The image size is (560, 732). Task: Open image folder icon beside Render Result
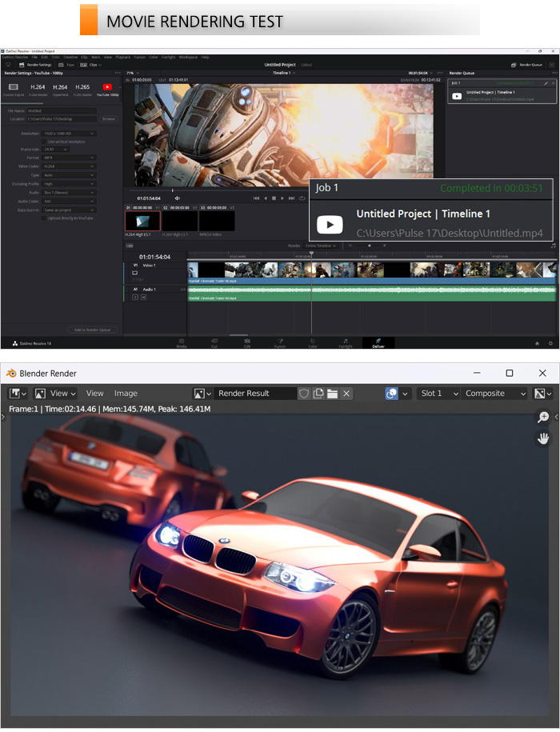coord(332,394)
